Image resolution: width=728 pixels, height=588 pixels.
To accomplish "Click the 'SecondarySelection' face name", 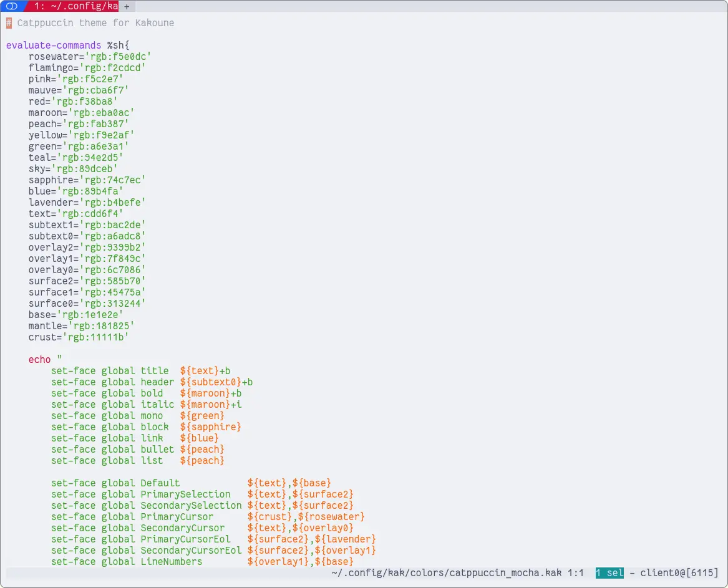I will click(x=192, y=506).
